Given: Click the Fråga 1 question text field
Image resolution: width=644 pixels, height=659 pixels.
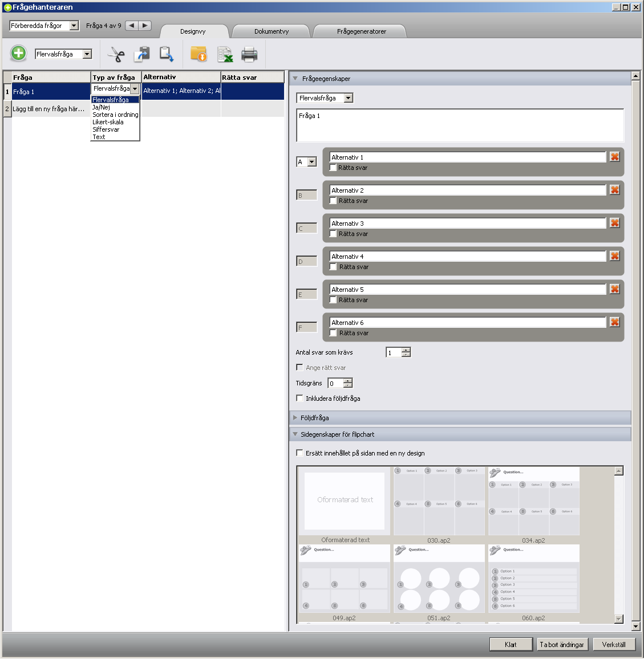Looking at the screenshot, I should click(460, 125).
